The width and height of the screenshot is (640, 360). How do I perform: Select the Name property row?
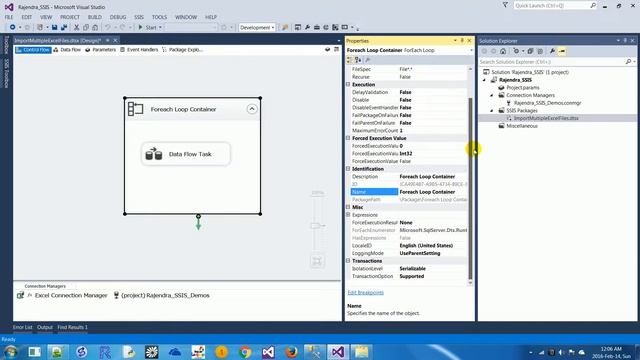pyautogui.click(x=409, y=192)
